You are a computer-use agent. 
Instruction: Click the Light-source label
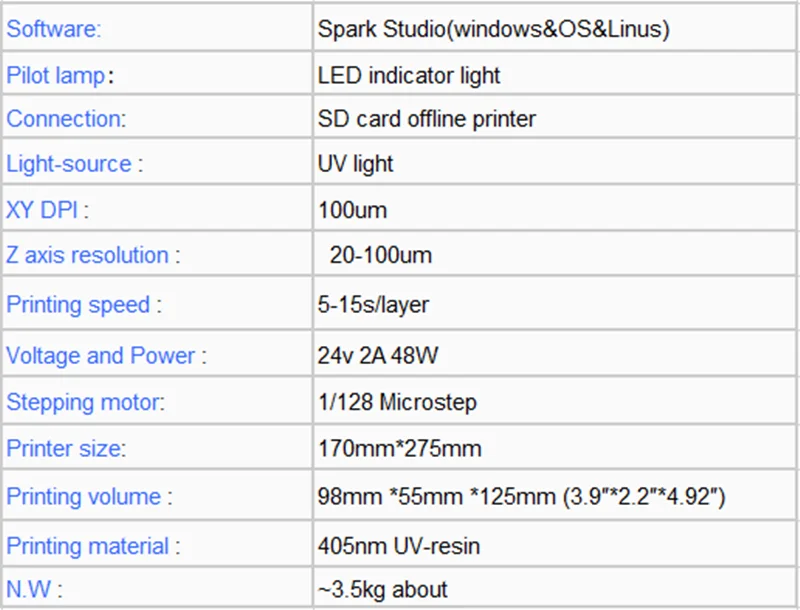(x=74, y=164)
